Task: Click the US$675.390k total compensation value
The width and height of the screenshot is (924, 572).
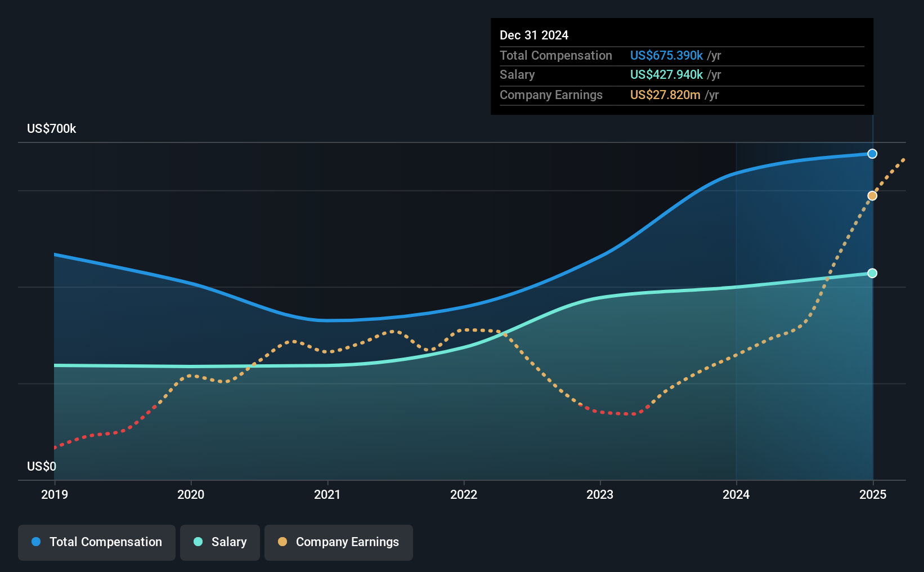Action: click(x=666, y=55)
